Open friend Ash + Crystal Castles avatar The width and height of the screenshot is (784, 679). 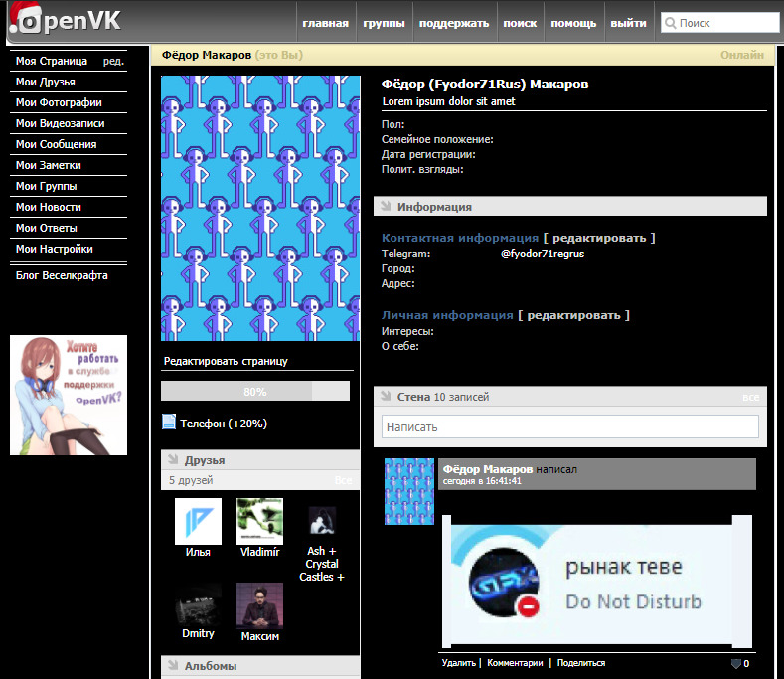322,520
